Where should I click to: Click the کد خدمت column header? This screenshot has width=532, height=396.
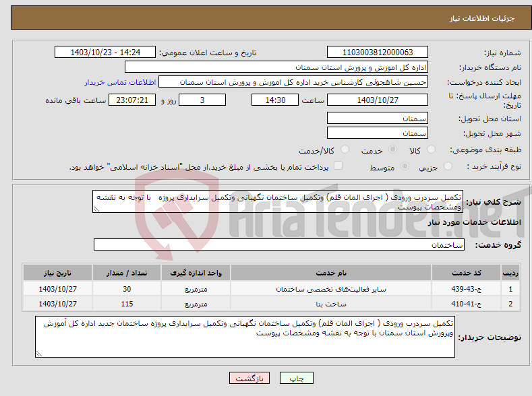[x=466, y=273]
